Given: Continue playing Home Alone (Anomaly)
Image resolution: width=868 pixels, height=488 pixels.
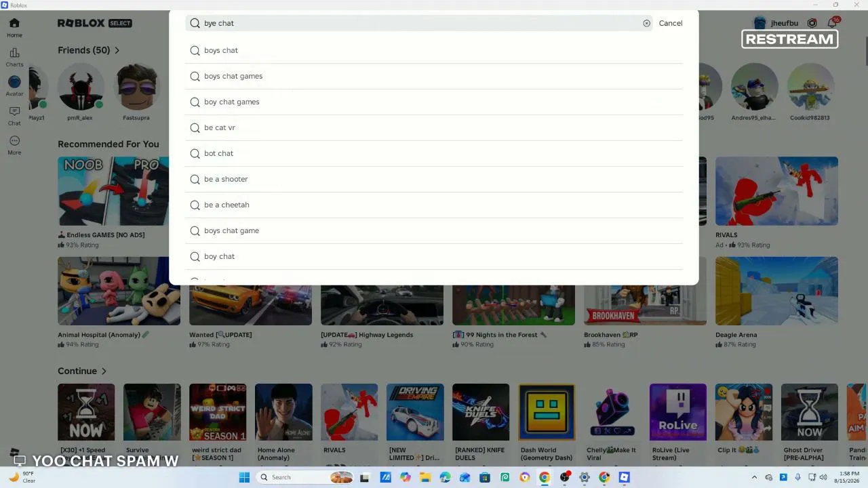Looking at the screenshot, I should [x=283, y=412].
